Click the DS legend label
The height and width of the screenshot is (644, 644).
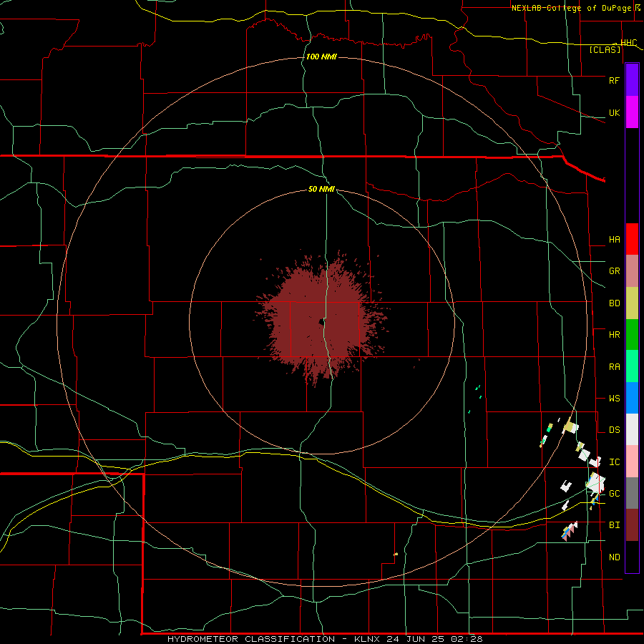click(x=614, y=430)
